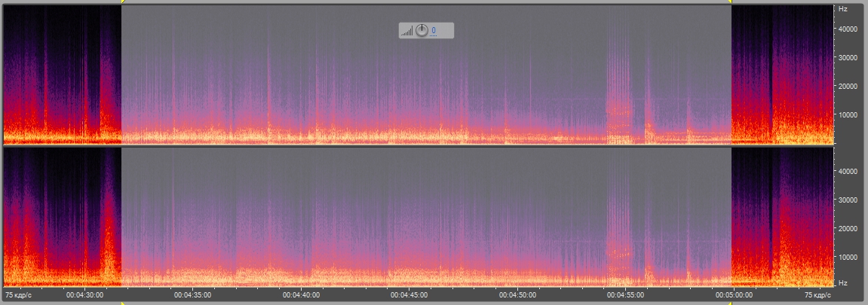
Task: Click 00:04:55:00 on the time ruler
Action: pos(625,295)
